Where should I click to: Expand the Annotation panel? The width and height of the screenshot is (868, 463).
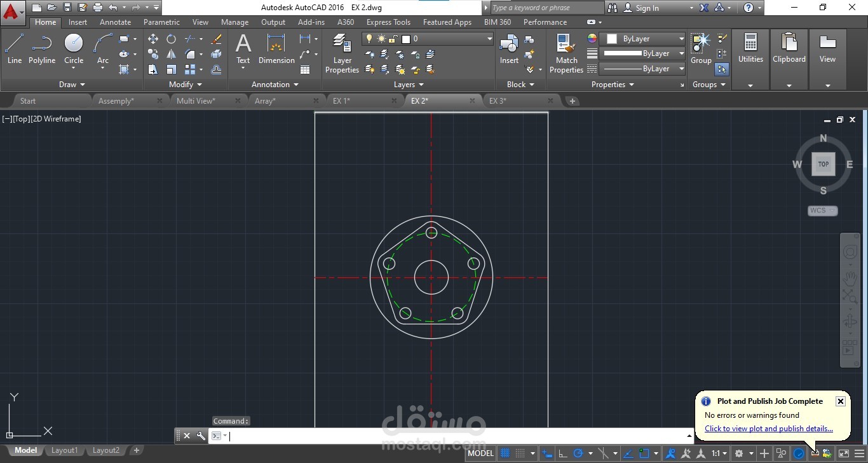pos(275,84)
